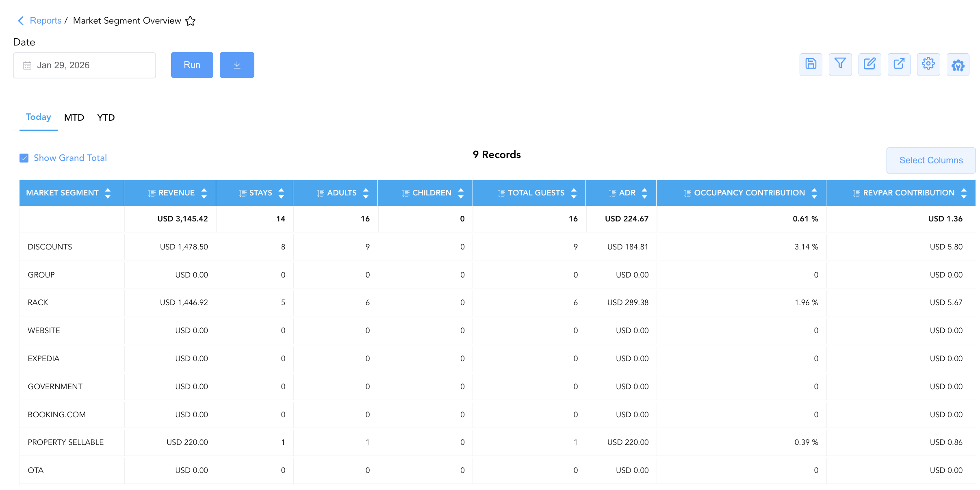
Task: Click the Children column list icon
Action: coord(406,193)
